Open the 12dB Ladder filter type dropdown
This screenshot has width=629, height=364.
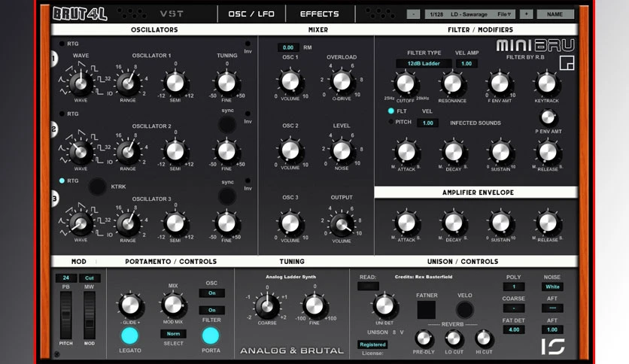(424, 63)
